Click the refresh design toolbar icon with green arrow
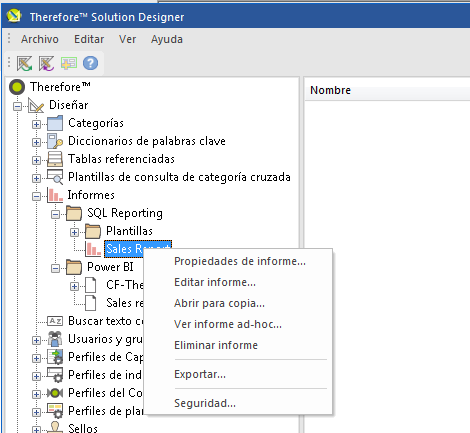Image resolution: width=470 pixels, height=433 pixels. 25,63
